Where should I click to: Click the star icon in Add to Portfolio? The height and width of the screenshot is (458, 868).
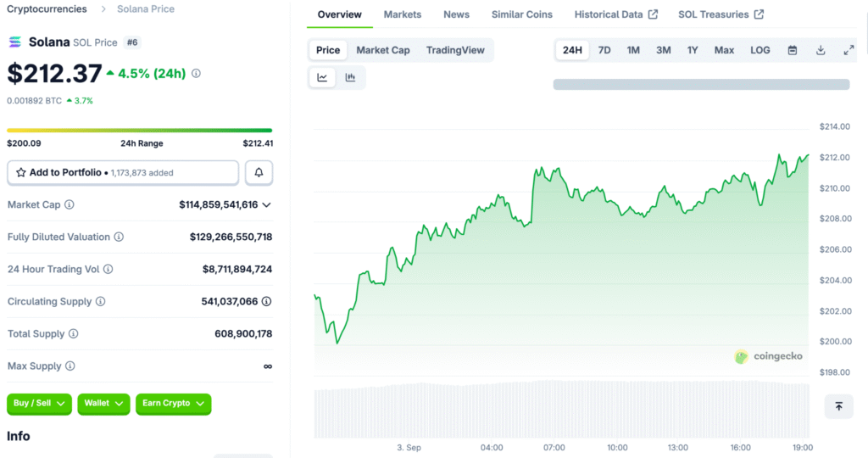pyautogui.click(x=21, y=173)
